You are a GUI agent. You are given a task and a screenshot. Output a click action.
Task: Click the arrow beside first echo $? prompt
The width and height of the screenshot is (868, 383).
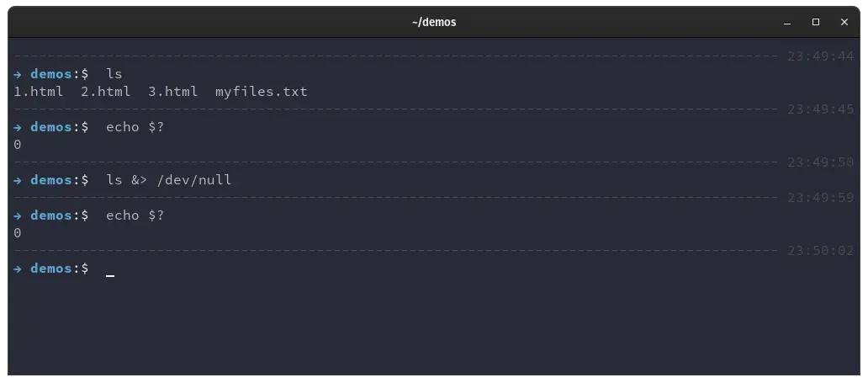18,127
